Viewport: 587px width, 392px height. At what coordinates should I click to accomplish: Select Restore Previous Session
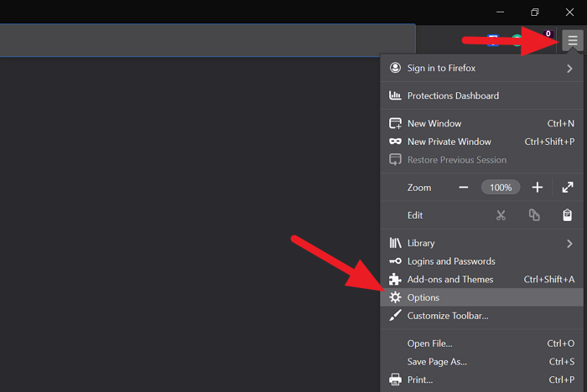(x=482, y=160)
